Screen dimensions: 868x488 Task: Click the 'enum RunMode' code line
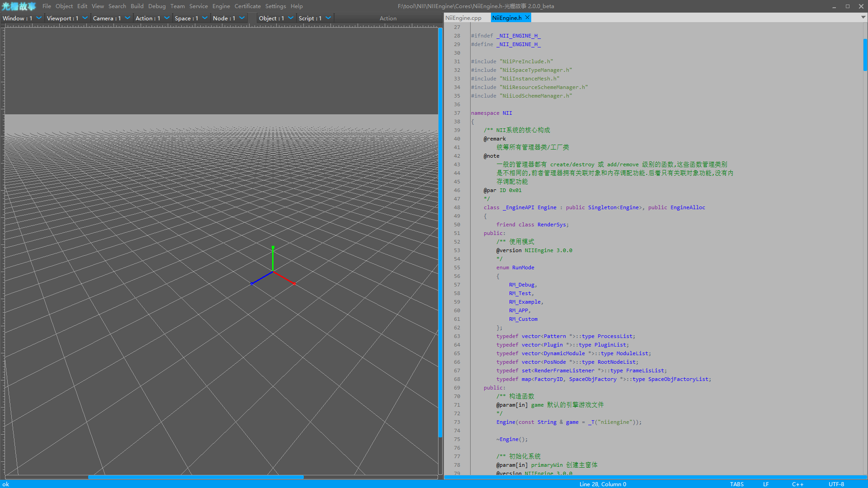tap(515, 267)
